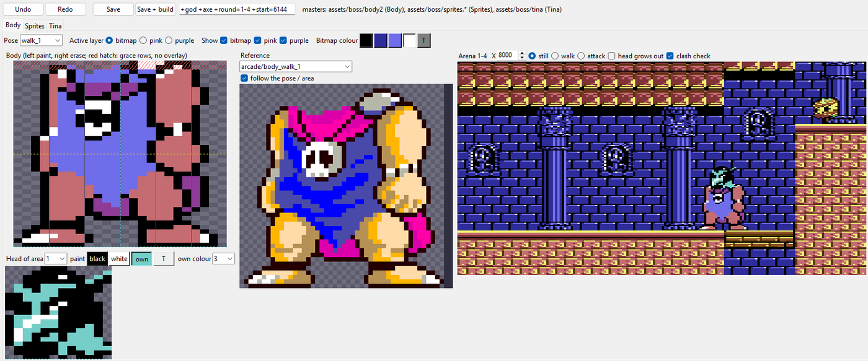This screenshot has height=361, width=868.
Task: Click the masters asset path text
Action: point(433,10)
